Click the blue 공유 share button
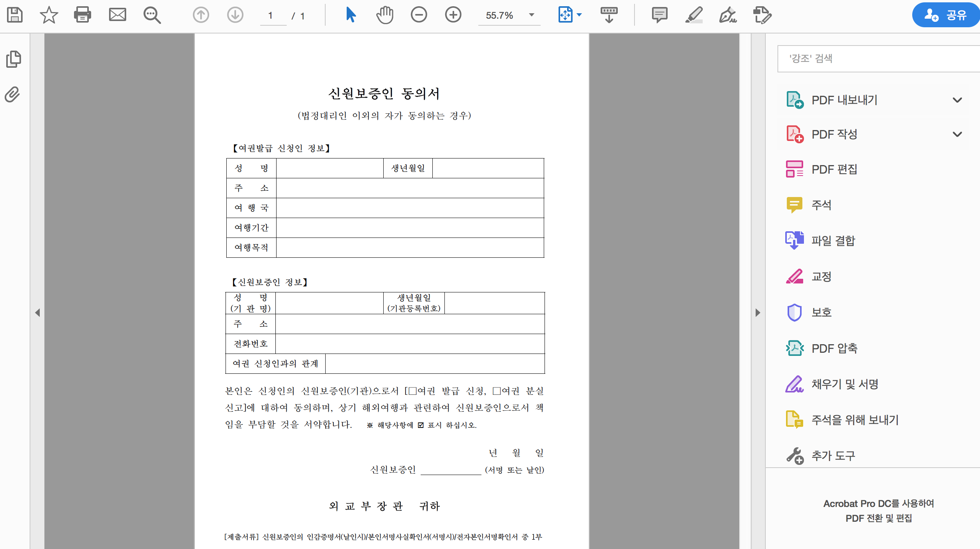 (x=946, y=15)
